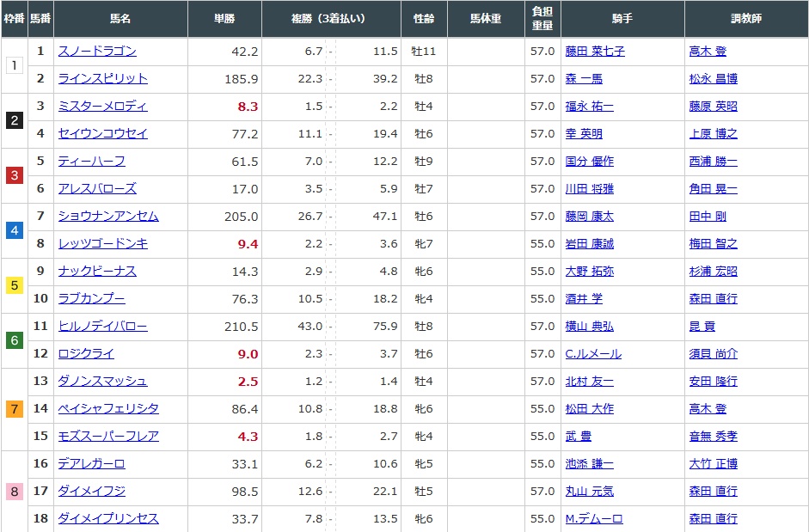View jockey 藤田 菜七子 profile

pyautogui.click(x=595, y=52)
